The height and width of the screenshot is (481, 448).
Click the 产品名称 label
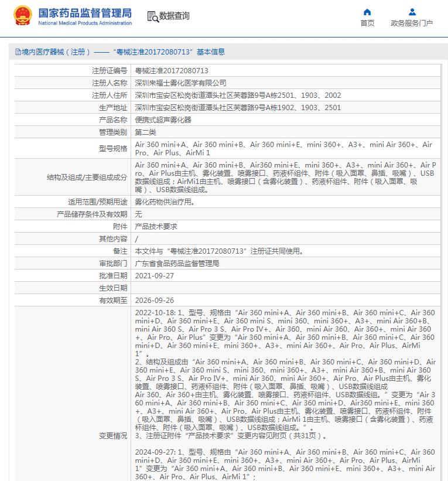coord(113,120)
